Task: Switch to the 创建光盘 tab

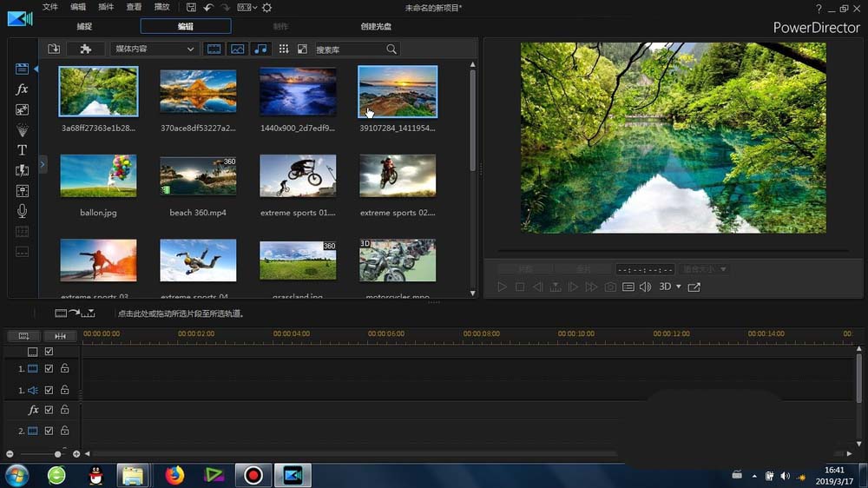Action: click(x=374, y=27)
